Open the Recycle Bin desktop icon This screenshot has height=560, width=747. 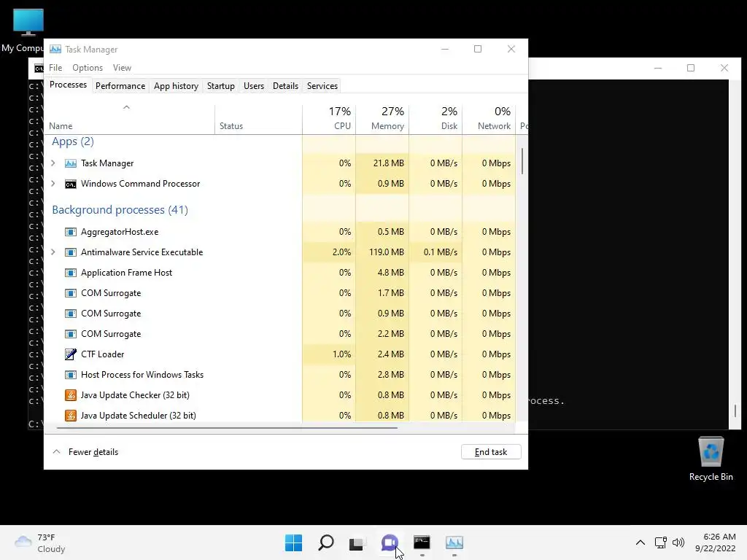click(711, 459)
